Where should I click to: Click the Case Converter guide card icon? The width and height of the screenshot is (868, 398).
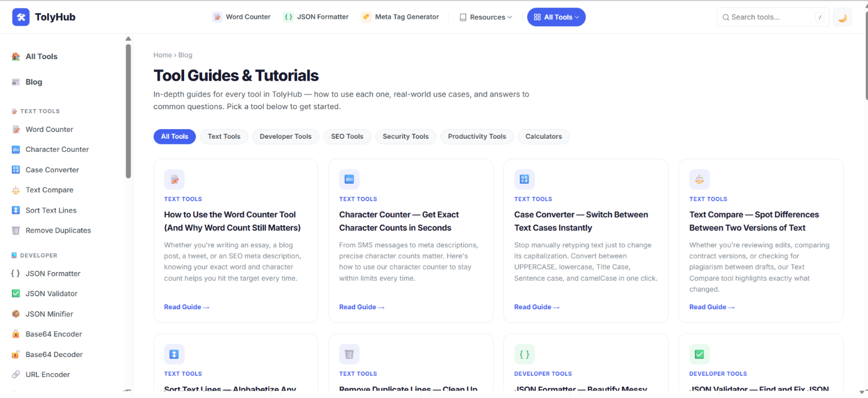(524, 180)
